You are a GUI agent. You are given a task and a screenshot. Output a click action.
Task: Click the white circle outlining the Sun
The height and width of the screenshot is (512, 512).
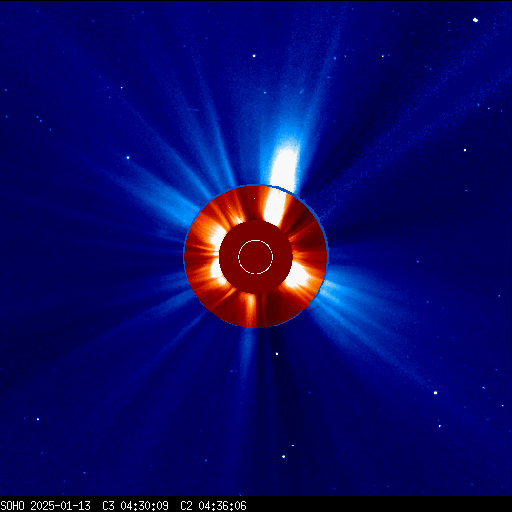point(255,257)
